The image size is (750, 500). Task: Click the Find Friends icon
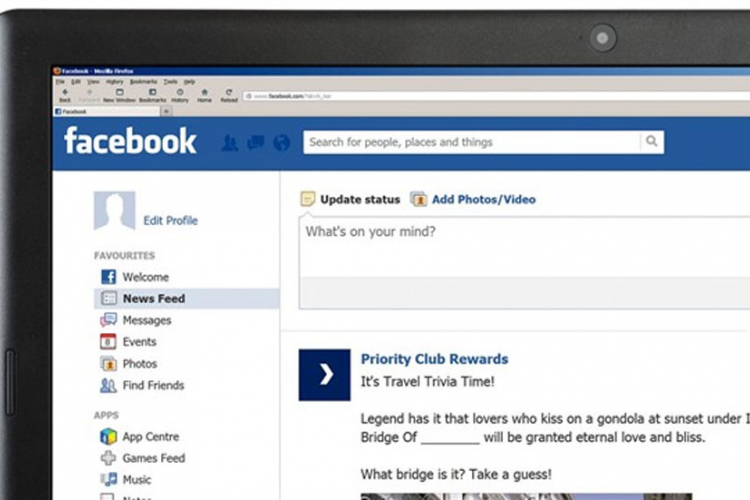(x=108, y=385)
